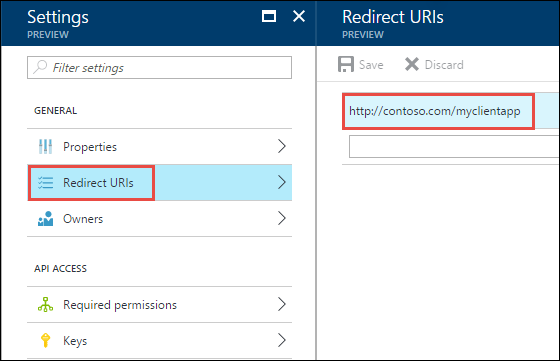The width and height of the screenshot is (560, 361).
Task: Click the Settings blade title
Action: point(58,17)
